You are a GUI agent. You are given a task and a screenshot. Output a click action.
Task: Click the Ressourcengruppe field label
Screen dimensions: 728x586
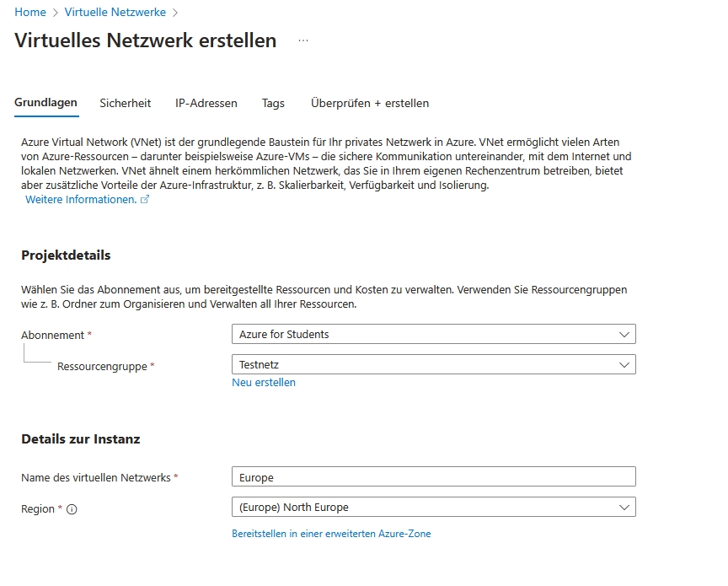click(x=103, y=367)
